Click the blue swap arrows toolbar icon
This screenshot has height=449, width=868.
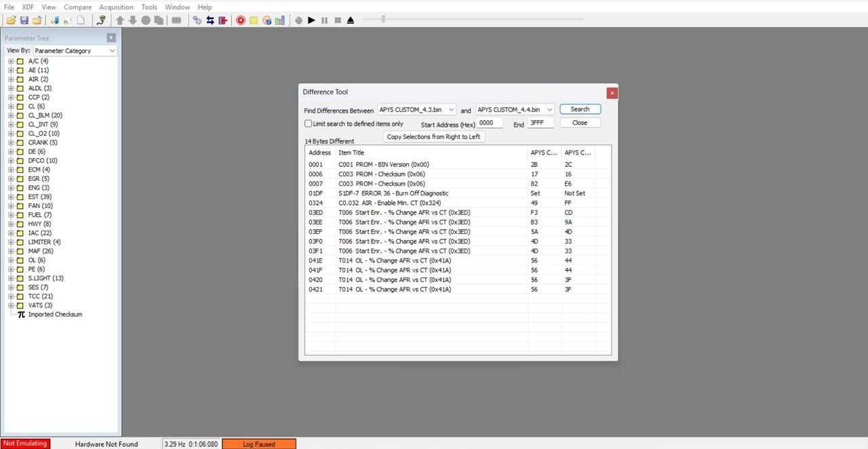click(x=210, y=20)
